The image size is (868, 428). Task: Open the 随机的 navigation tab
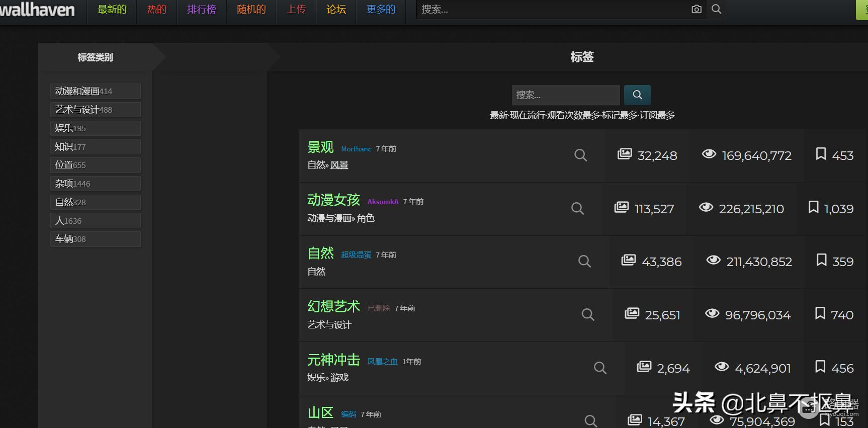[x=251, y=10]
